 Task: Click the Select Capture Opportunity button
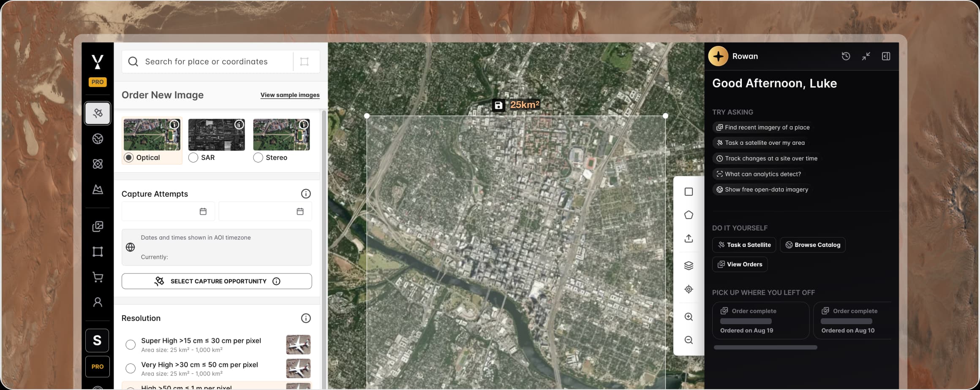point(217,281)
